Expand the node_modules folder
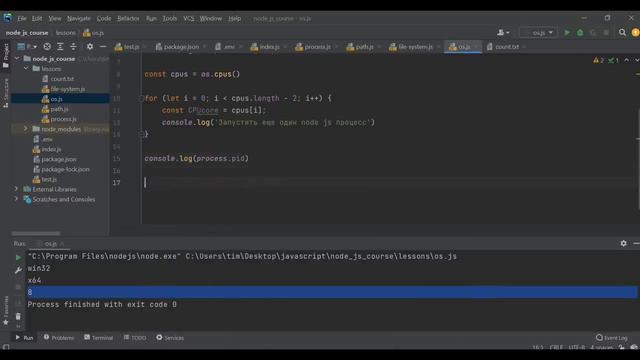Image resolution: width=640 pixels, height=360 pixels. coord(25,129)
